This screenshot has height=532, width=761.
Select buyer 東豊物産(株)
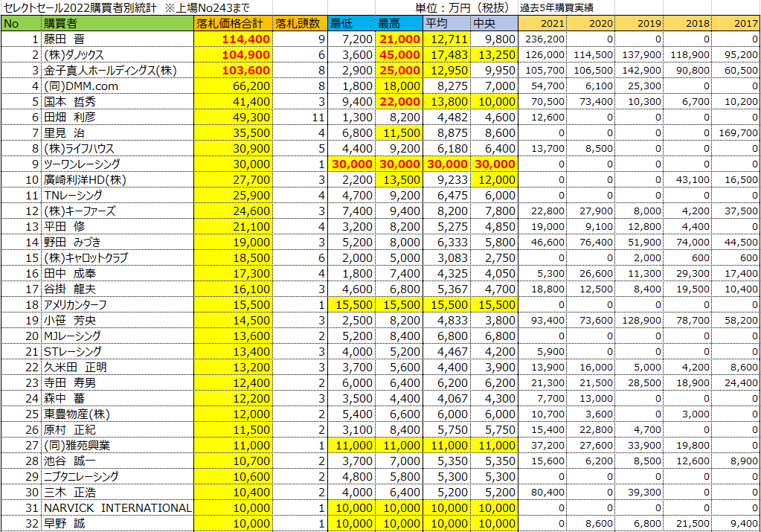tap(77, 414)
